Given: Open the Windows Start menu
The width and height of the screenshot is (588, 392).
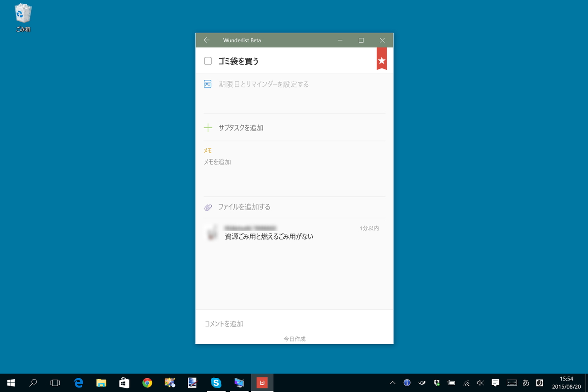Looking at the screenshot, I should tap(11, 383).
